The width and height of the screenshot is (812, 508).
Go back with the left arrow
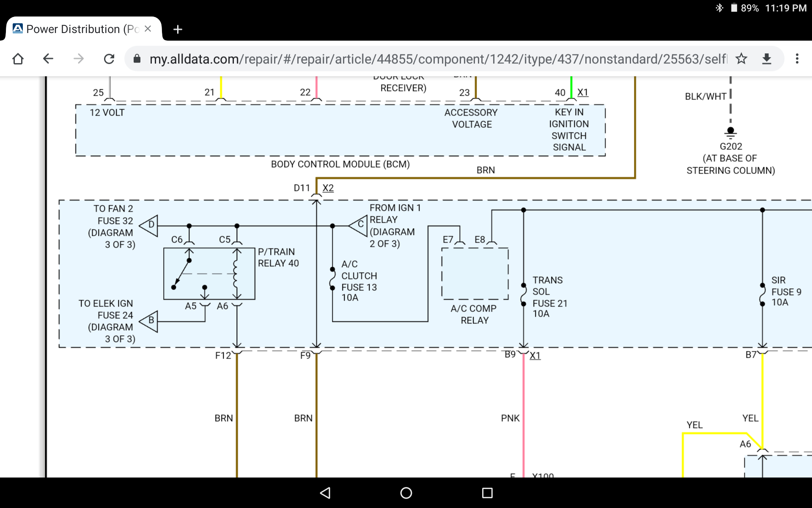point(48,59)
